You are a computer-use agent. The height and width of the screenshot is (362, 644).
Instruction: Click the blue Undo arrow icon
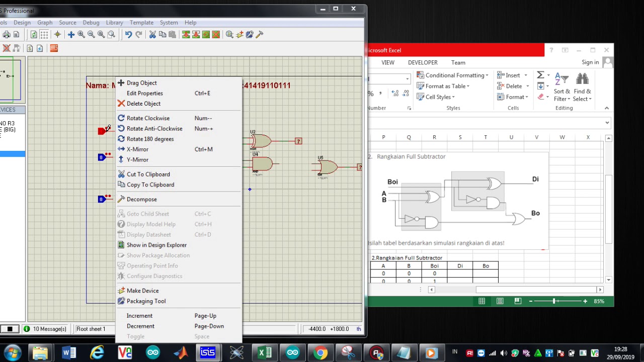pyautogui.click(x=128, y=34)
